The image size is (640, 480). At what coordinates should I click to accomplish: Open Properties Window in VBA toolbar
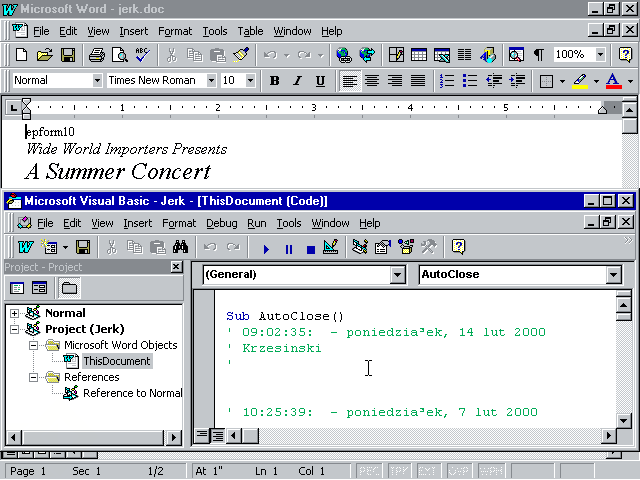(x=383, y=247)
